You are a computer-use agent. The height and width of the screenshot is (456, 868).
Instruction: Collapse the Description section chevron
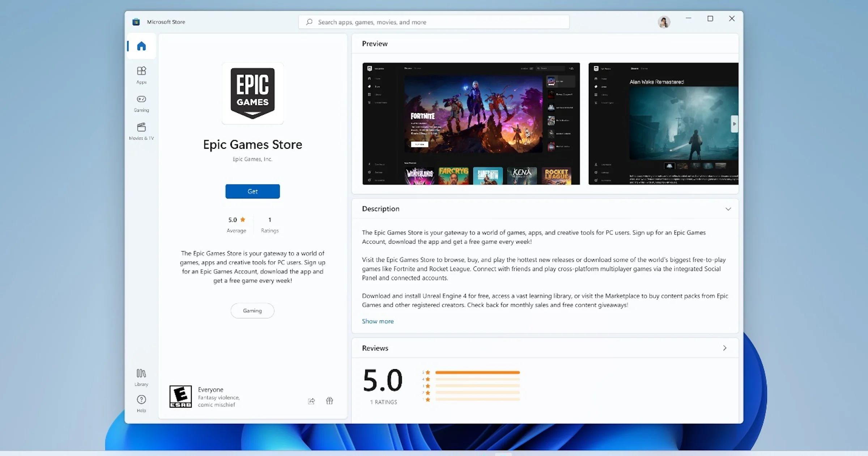728,209
